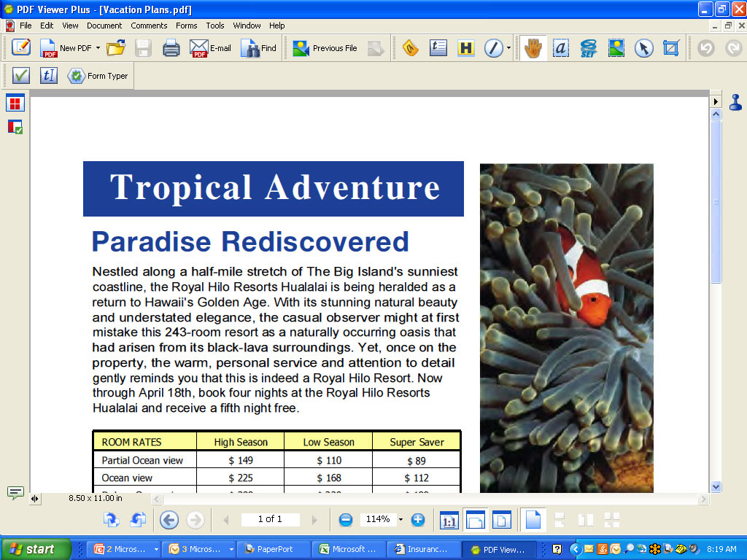Viewport: 747px width, 560px height.
Task: Expand the zoom percentage dropdown
Action: [400, 520]
